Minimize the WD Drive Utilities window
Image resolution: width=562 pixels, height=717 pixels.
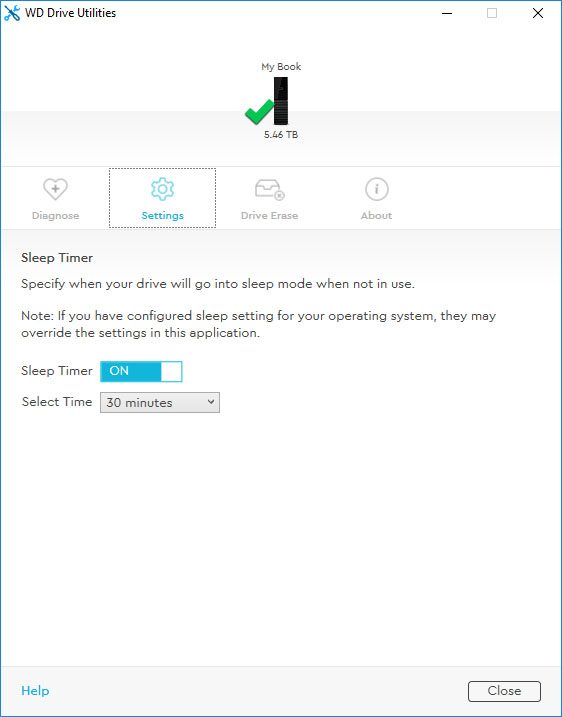click(x=447, y=13)
